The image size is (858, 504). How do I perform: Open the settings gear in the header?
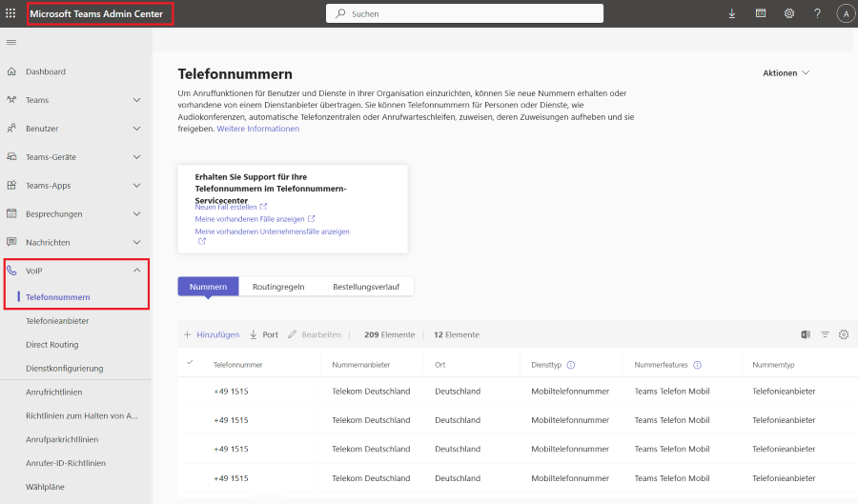[x=789, y=13]
